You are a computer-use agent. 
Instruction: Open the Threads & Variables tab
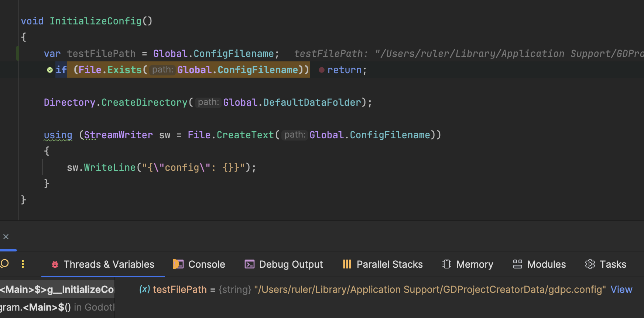pos(103,264)
